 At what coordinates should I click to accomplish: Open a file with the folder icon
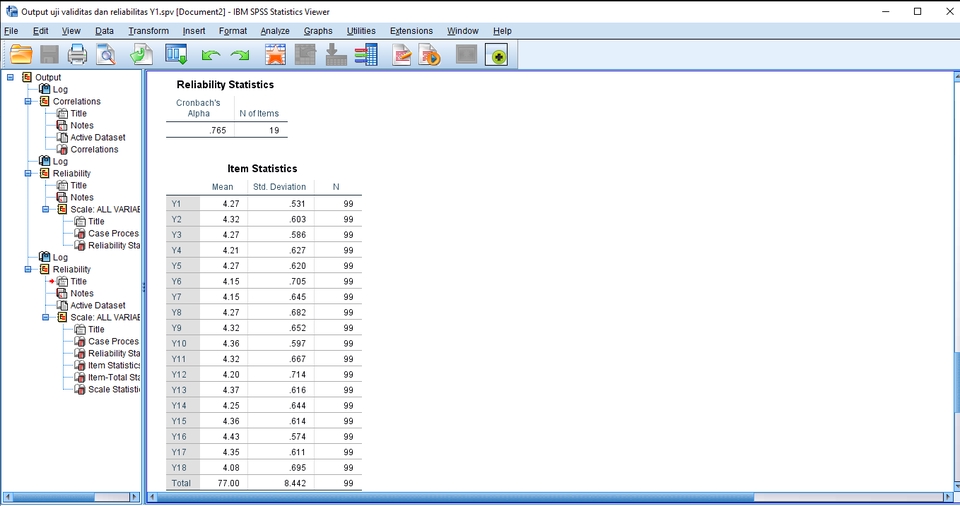tap(21, 55)
